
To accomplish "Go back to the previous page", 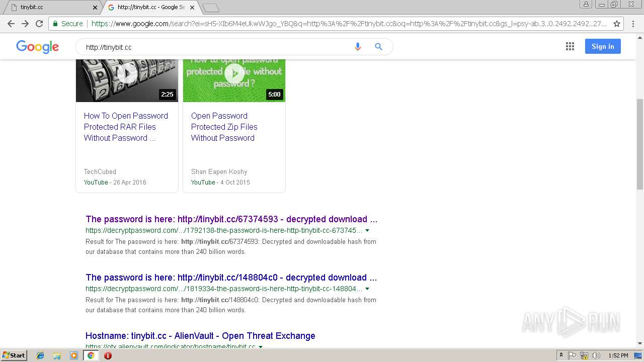I will 11,24.
